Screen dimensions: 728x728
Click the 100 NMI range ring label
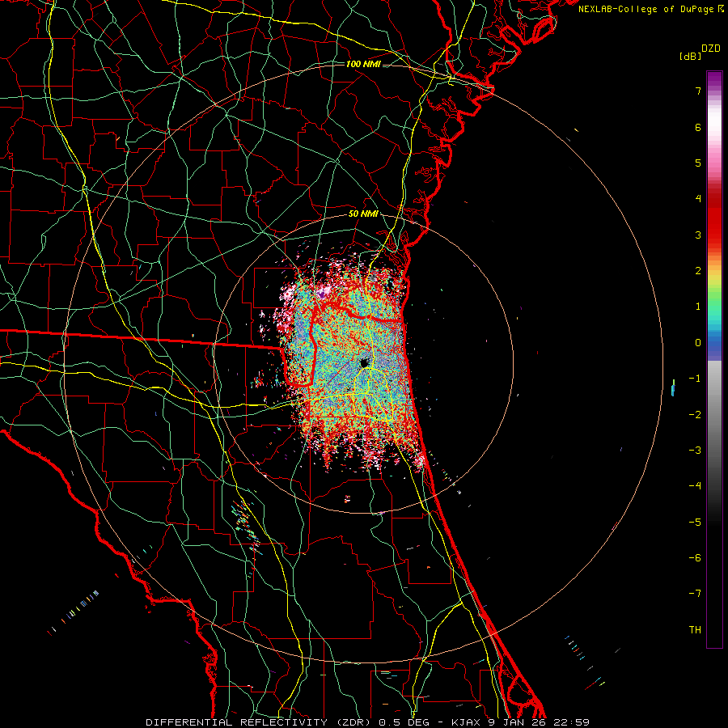click(363, 64)
